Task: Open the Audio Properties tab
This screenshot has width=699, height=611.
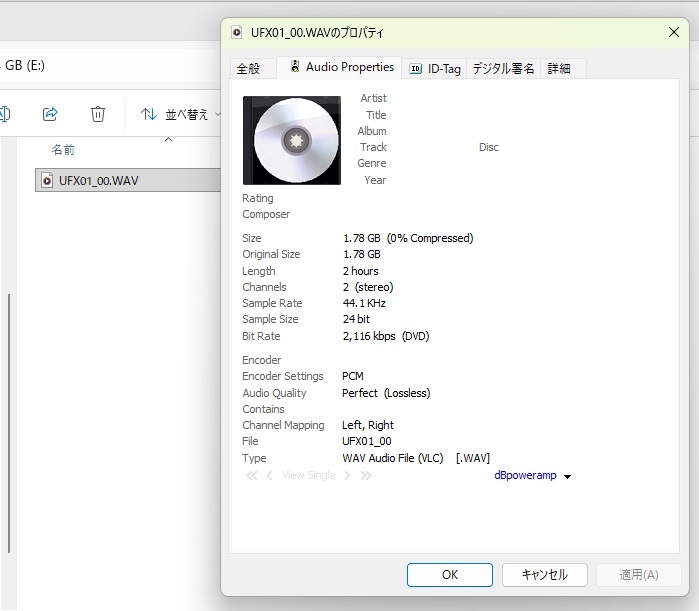Action: point(341,67)
